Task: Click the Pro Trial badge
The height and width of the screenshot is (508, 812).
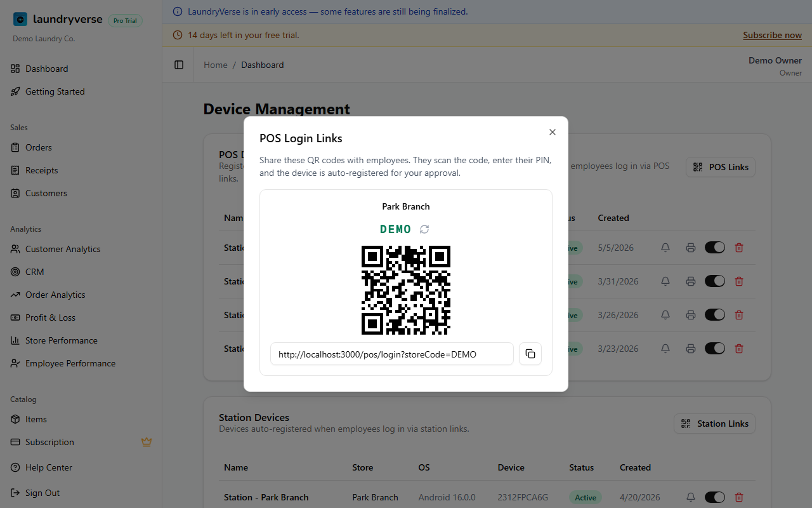Action: pyautogui.click(x=125, y=21)
